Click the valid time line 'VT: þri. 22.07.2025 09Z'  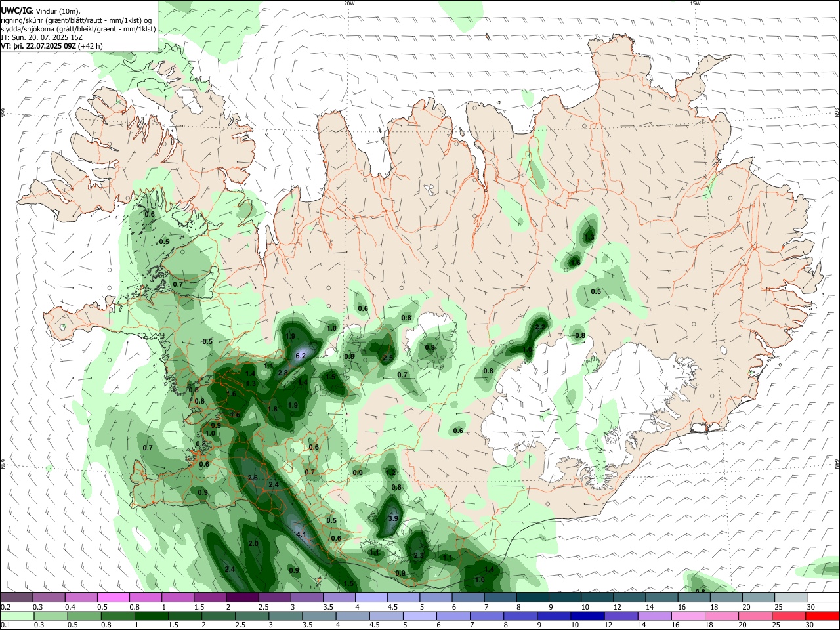click(x=39, y=47)
